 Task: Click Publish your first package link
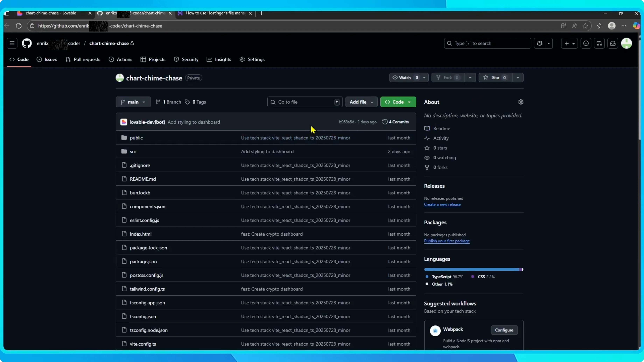click(x=447, y=241)
